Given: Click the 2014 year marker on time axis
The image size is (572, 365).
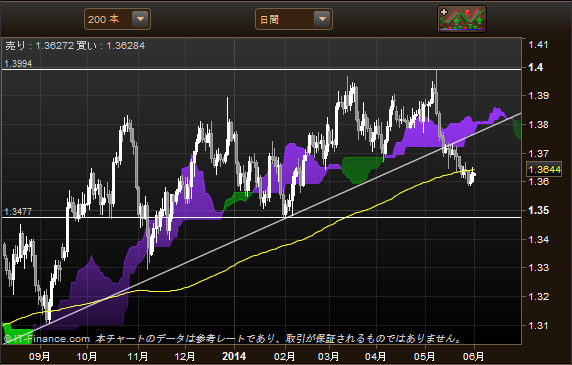Looking at the screenshot, I should [x=234, y=356].
